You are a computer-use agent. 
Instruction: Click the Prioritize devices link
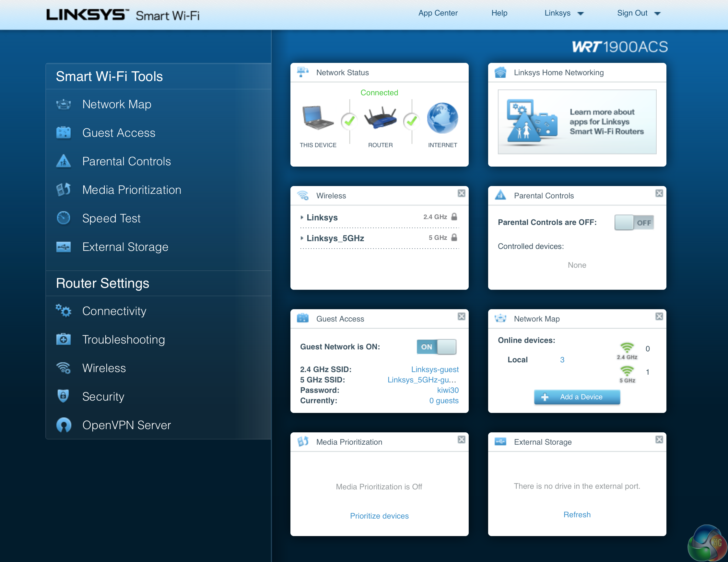[x=379, y=516]
